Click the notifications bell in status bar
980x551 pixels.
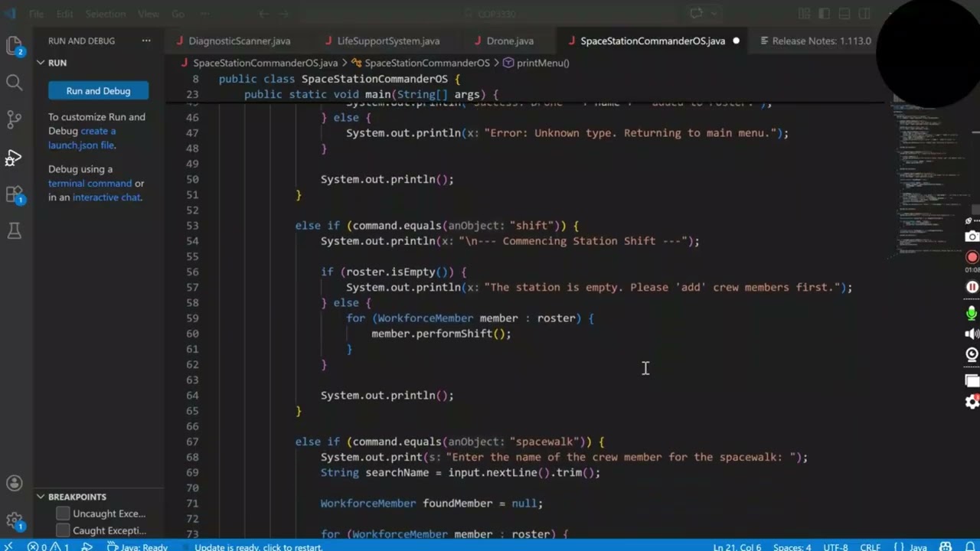(x=969, y=546)
